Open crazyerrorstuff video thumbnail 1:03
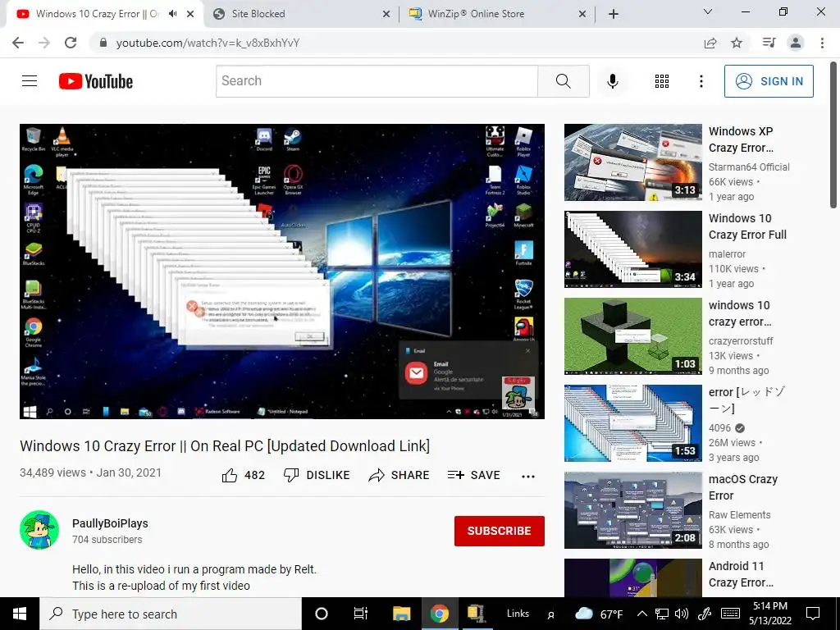Screen dimensions: 840x630 click(x=633, y=336)
